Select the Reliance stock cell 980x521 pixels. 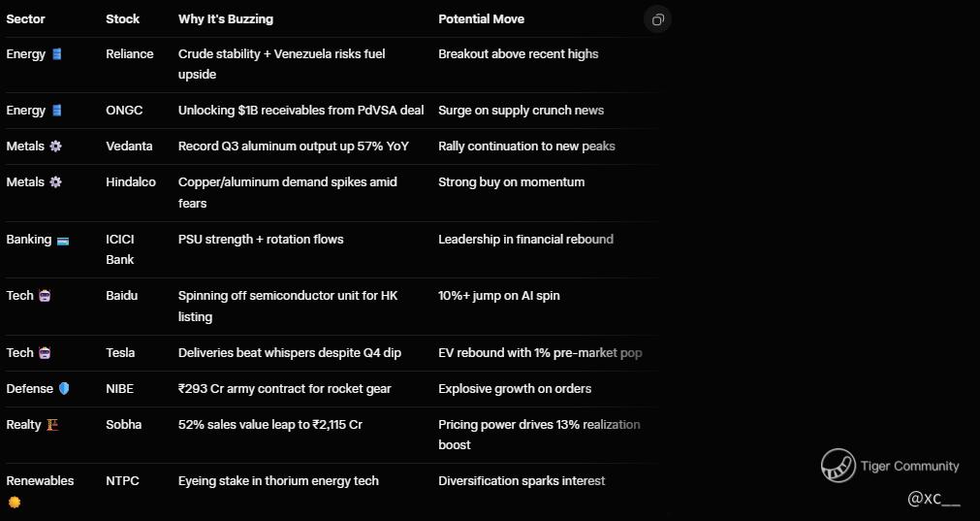(x=129, y=54)
